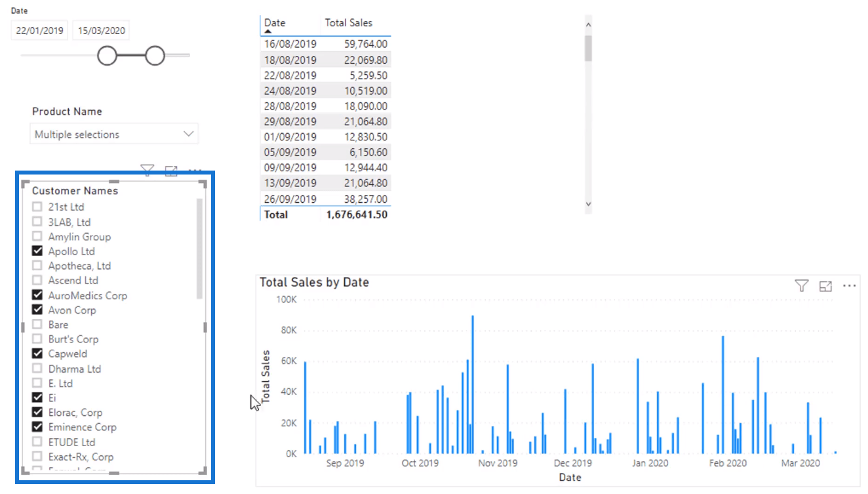
Task: Check the Amylin Group checkbox
Action: coord(37,237)
